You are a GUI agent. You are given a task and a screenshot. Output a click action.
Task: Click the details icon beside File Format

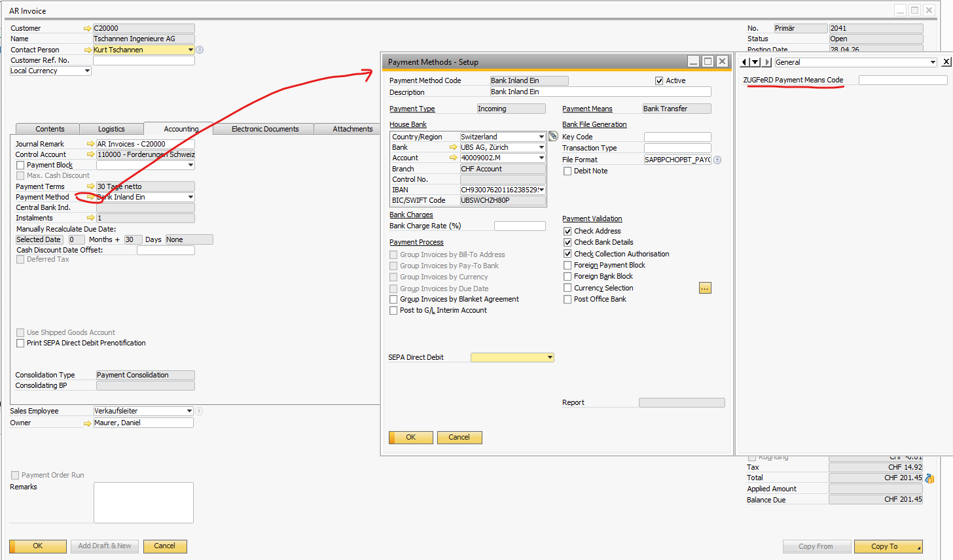click(x=717, y=160)
